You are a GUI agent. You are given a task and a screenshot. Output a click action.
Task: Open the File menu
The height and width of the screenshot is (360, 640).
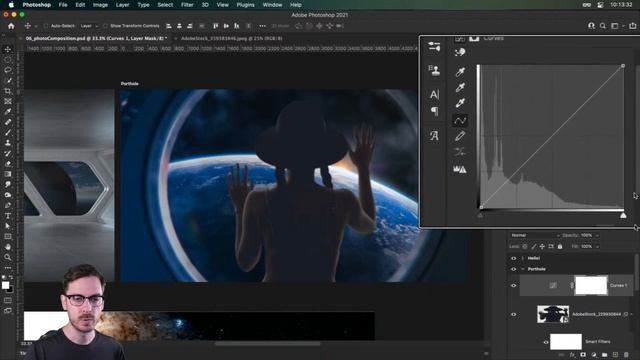[x=63, y=5]
